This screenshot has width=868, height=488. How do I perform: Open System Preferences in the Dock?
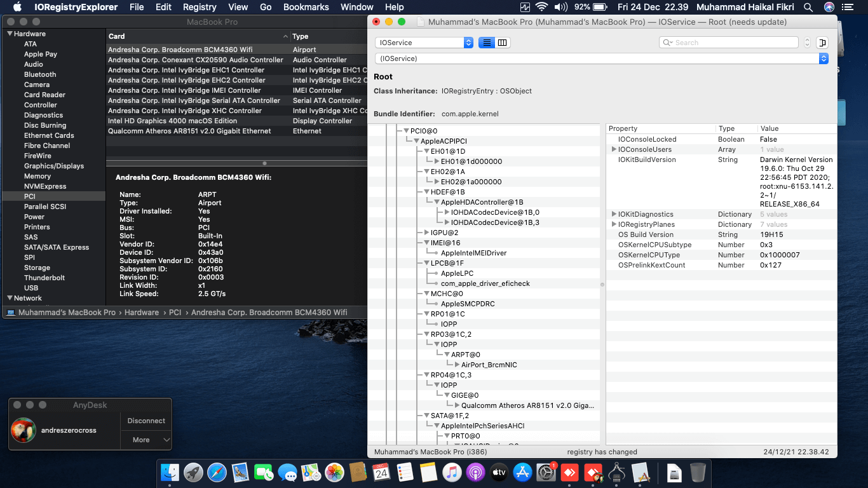pos(546,472)
